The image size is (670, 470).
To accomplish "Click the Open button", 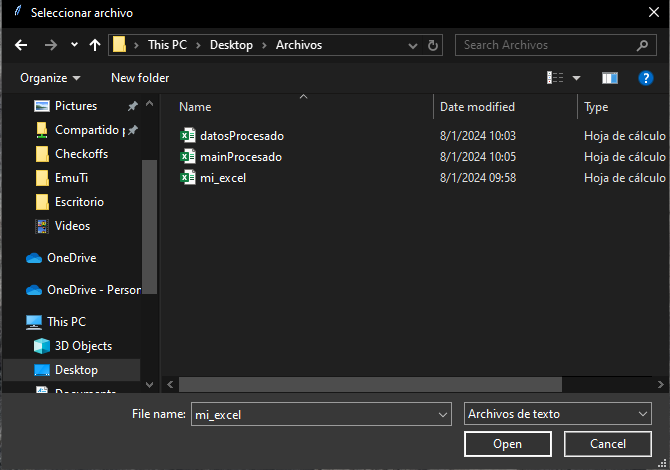I will point(508,444).
